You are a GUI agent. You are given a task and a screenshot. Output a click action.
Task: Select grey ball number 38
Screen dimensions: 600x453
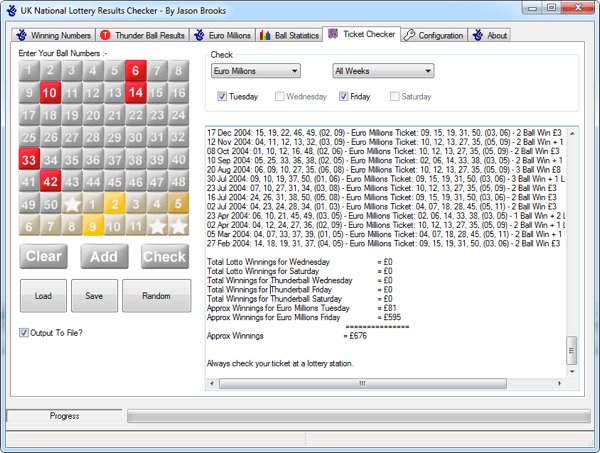click(135, 160)
